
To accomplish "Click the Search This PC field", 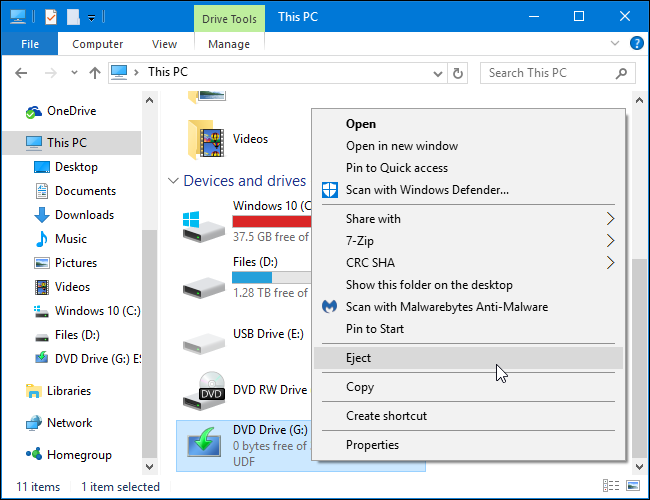I will [x=550, y=73].
